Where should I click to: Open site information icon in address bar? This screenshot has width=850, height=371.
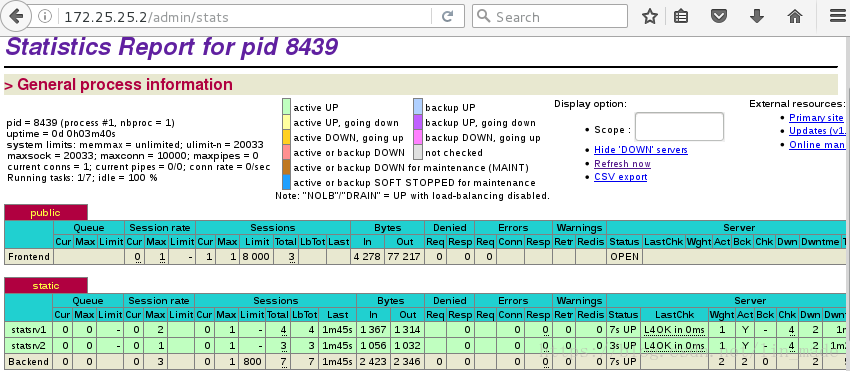[x=45, y=17]
